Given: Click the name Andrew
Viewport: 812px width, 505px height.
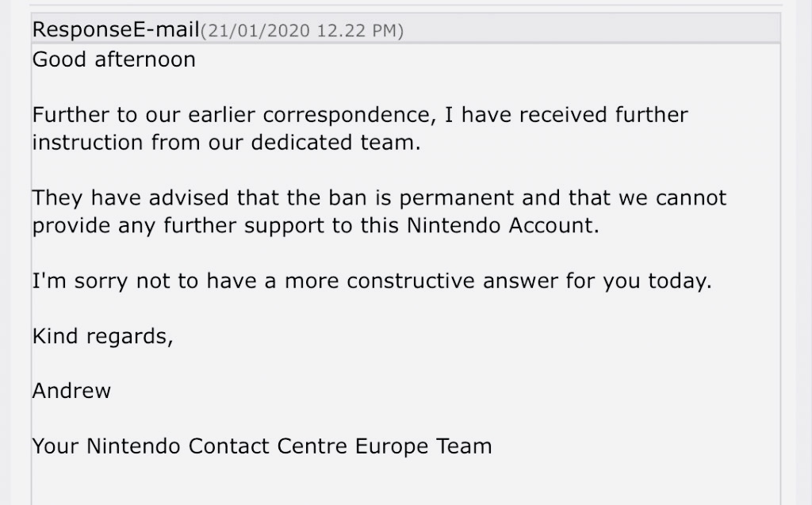Looking at the screenshot, I should click(x=71, y=391).
